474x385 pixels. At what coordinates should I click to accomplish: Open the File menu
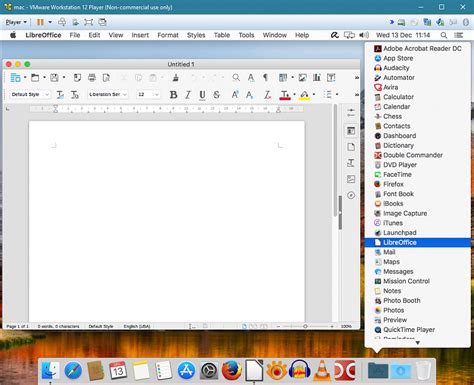pyautogui.click(x=75, y=35)
